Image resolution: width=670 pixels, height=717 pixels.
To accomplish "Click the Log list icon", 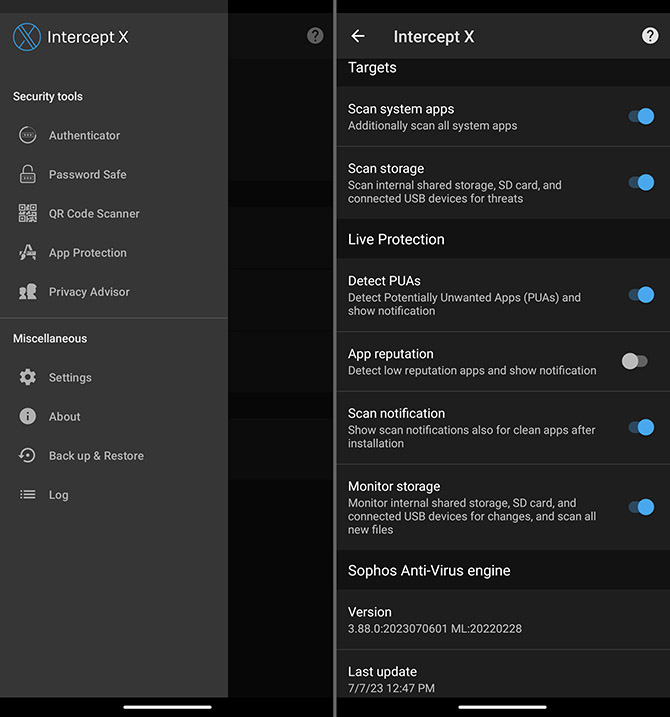I will point(27,494).
